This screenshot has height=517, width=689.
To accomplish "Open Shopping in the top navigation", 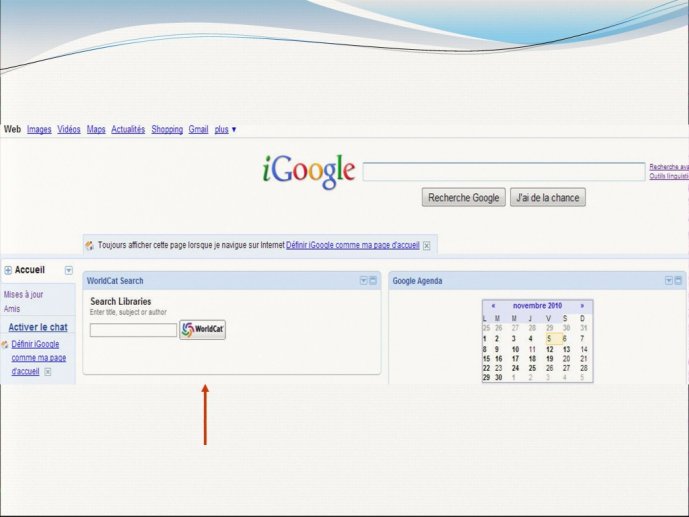I will click(167, 130).
